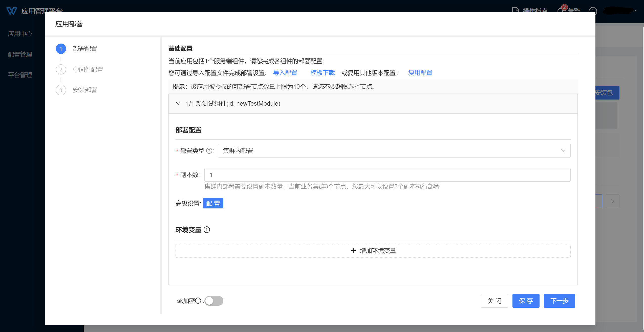Click the info icon next to 环境变量
Screen dimensions: 644x332
[207, 230]
